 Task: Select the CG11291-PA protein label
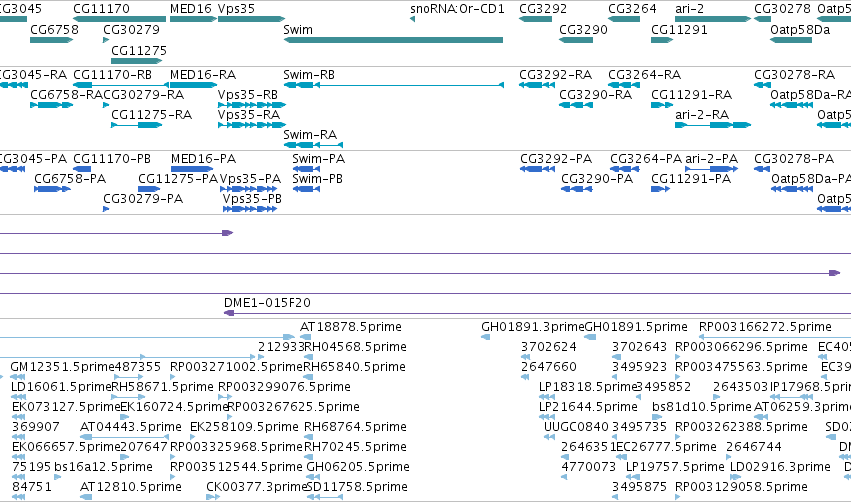pos(691,179)
